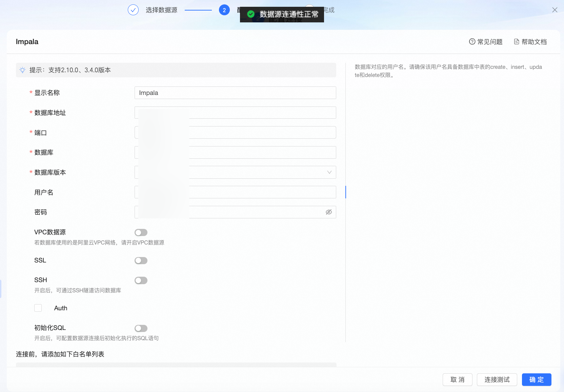Click the lightbulb tip icon

(x=22, y=70)
